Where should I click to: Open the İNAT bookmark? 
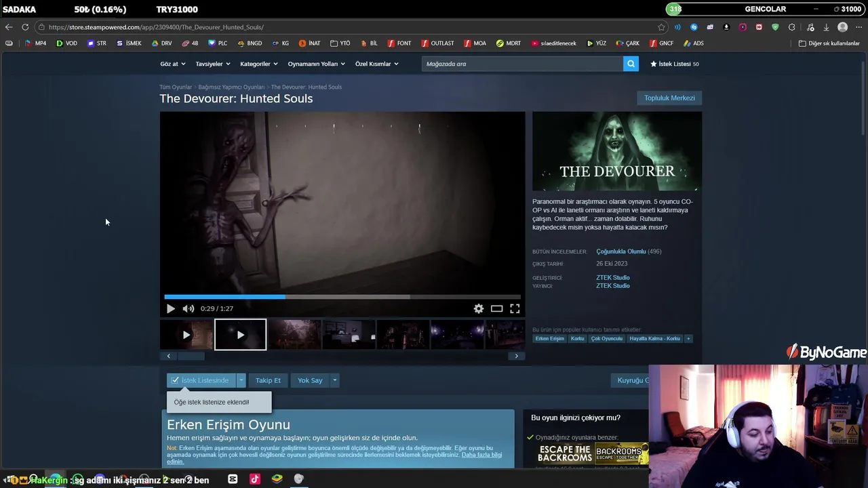pyautogui.click(x=309, y=43)
